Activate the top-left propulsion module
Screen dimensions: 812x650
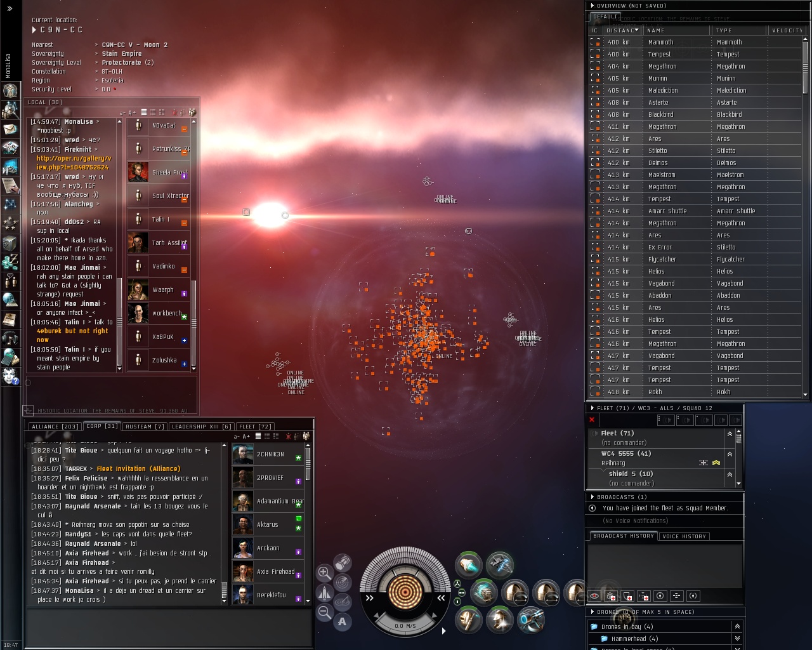[x=469, y=564]
